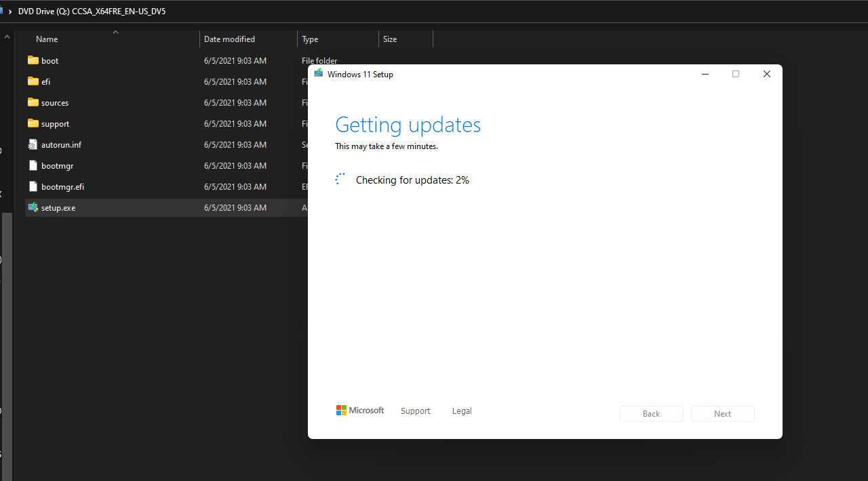Click the spinning progress indicator in Setup
The image size is (868, 481).
[341, 180]
